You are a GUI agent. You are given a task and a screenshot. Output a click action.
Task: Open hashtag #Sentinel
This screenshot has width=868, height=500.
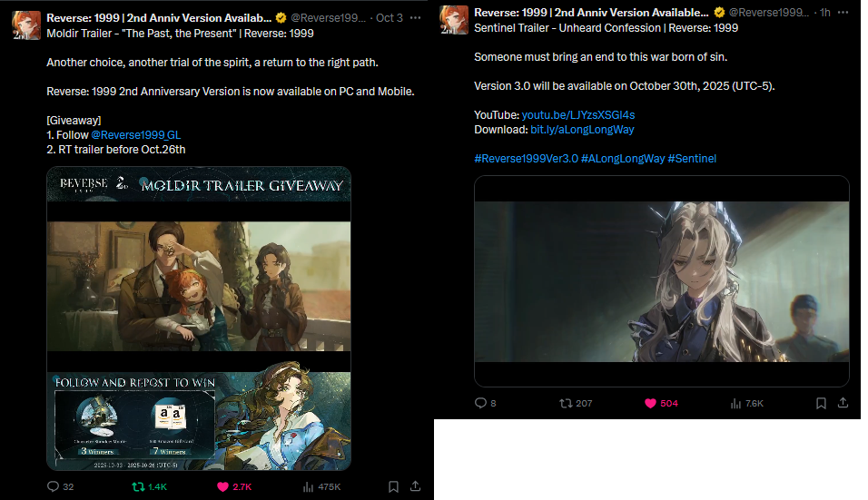[692, 159]
